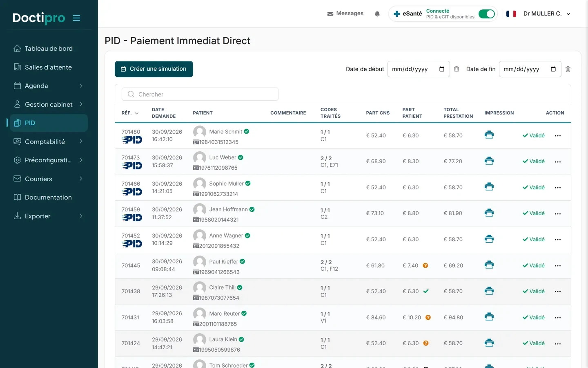Click Validé status for Luc Weber
The width and height of the screenshot is (588, 368).
pos(533,162)
